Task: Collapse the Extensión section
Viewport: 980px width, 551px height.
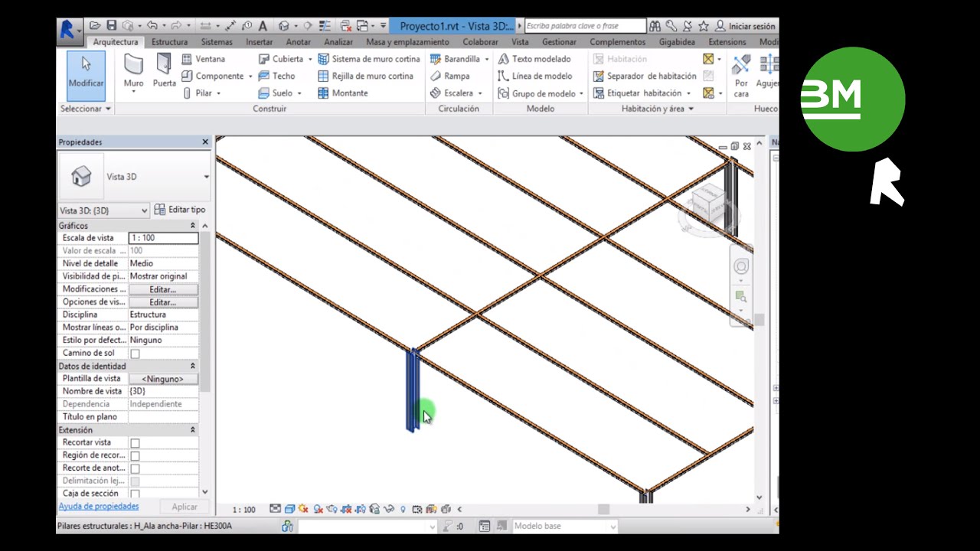Action: [x=193, y=430]
